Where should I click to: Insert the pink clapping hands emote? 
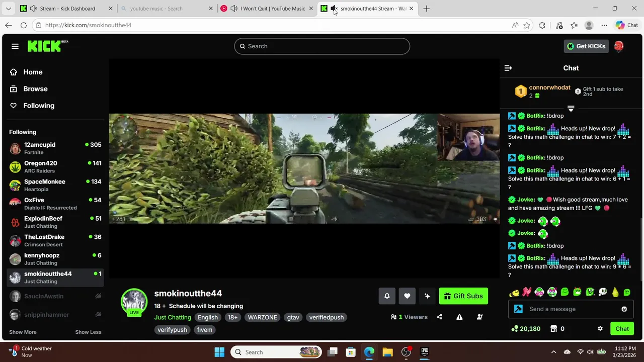(527, 292)
